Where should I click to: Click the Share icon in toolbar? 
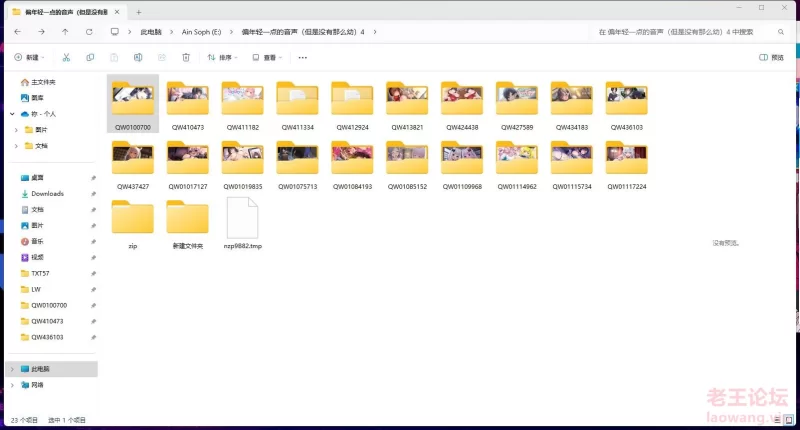click(x=162, y=58)
